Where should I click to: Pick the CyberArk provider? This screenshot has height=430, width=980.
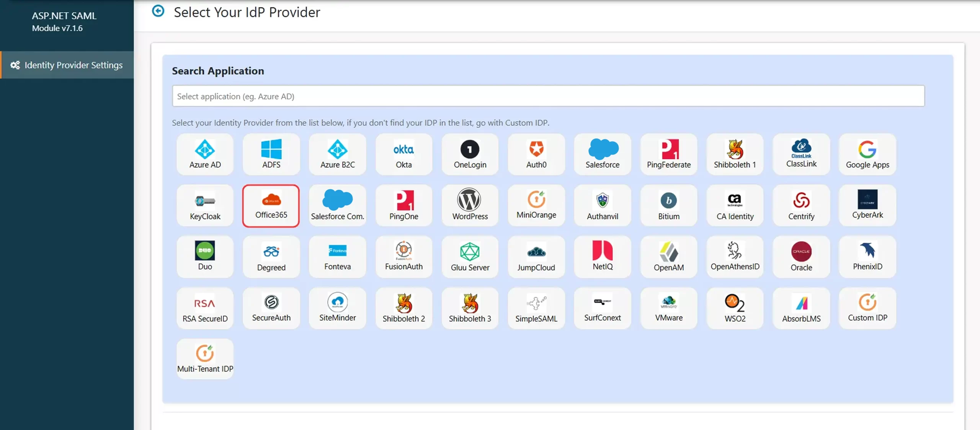(867, 206)
